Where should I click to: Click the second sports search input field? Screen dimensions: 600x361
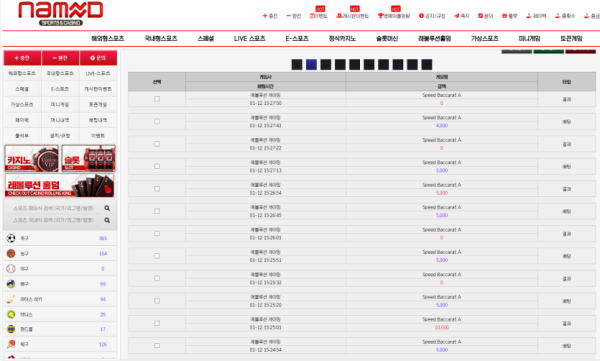point(54,220)
